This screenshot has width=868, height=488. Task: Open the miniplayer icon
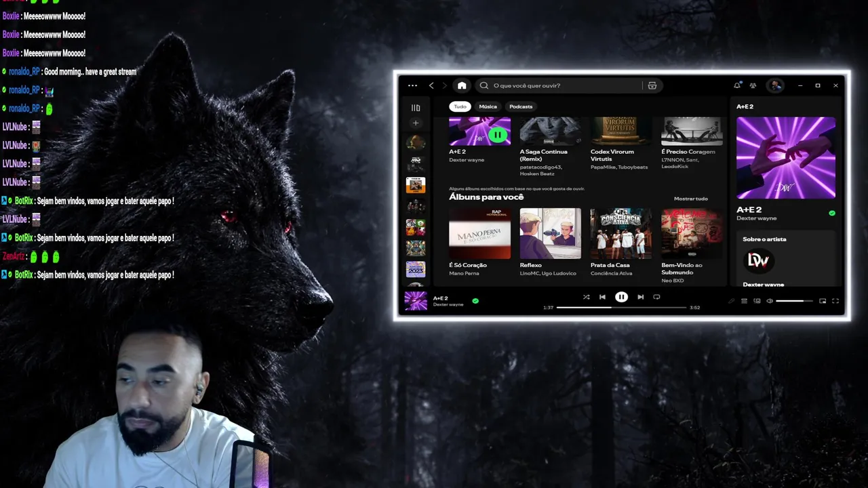[823, 301]
